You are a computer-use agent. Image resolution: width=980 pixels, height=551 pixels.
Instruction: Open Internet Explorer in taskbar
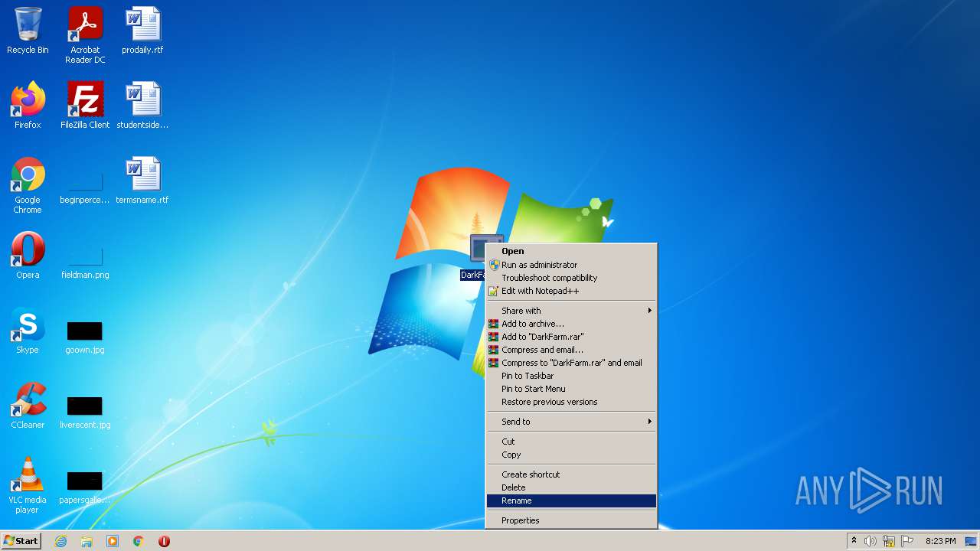(60, 541)
